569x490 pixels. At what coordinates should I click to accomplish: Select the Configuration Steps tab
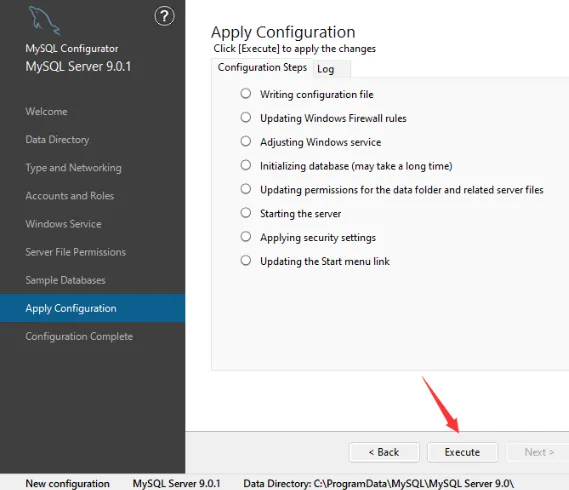[262, 68]
